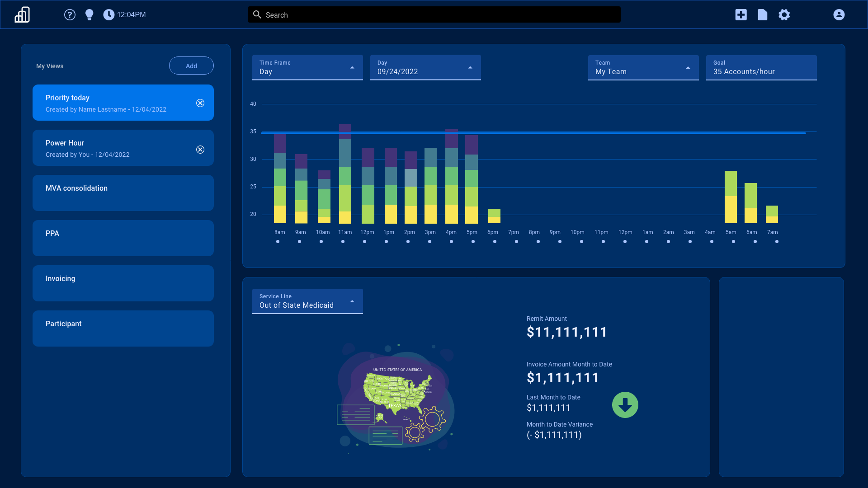868x488 pixels.
Task: Select the MVA consolidation view
Action: tap(123, 193)
